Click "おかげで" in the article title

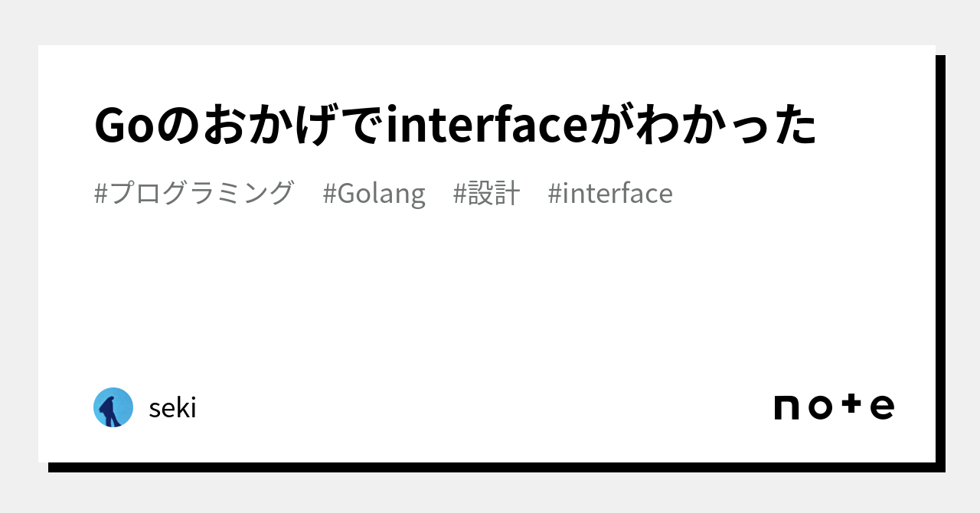click(291, 126)
